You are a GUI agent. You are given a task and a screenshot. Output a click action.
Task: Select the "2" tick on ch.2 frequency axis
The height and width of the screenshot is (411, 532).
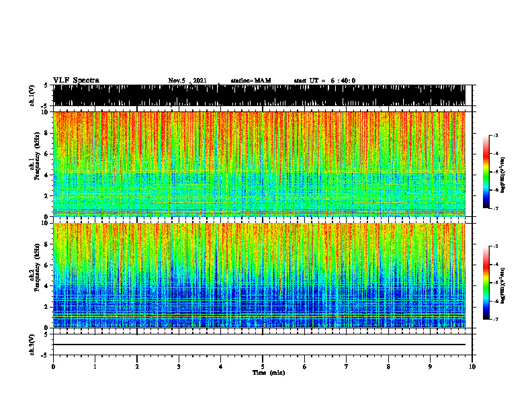[48, 307]
